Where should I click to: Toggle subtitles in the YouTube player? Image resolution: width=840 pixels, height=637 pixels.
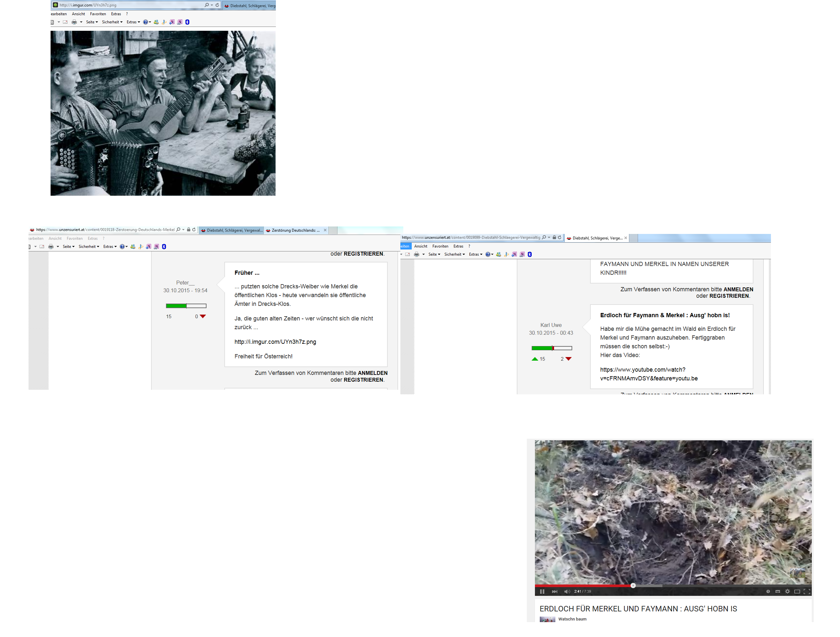point(777,591)
